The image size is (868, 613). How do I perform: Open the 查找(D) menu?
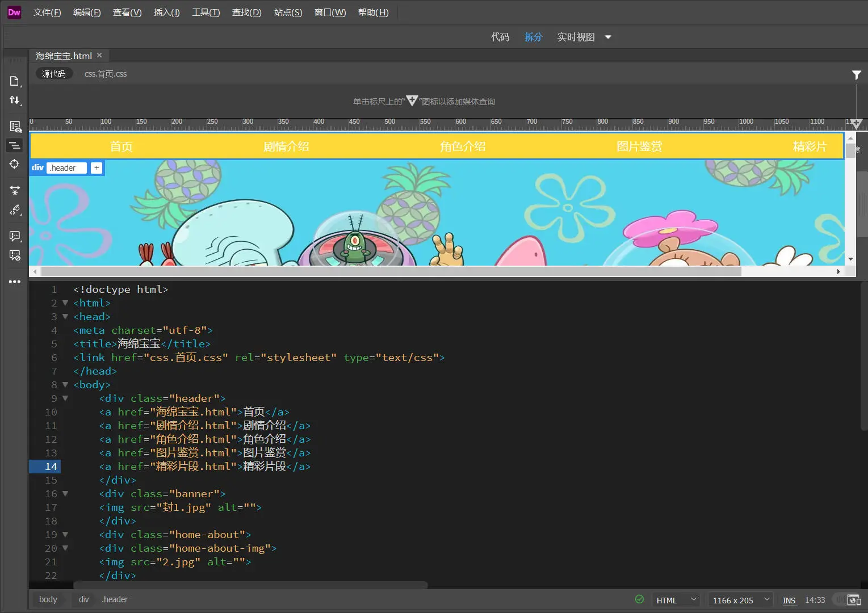(247, 12)
